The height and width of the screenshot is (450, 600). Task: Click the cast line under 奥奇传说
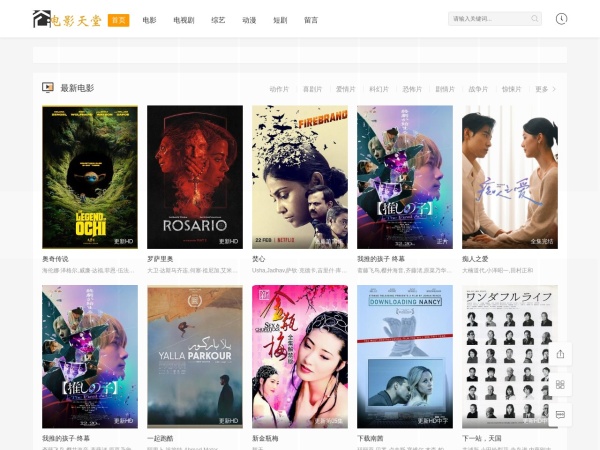coord(88,271)
